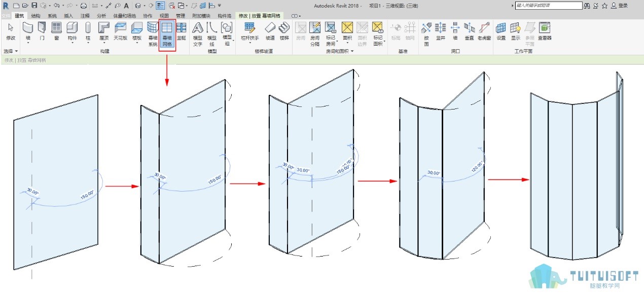Screen dimensions: 644x293
Task: Click the 显示 show work plane tool
Action: 516,32
